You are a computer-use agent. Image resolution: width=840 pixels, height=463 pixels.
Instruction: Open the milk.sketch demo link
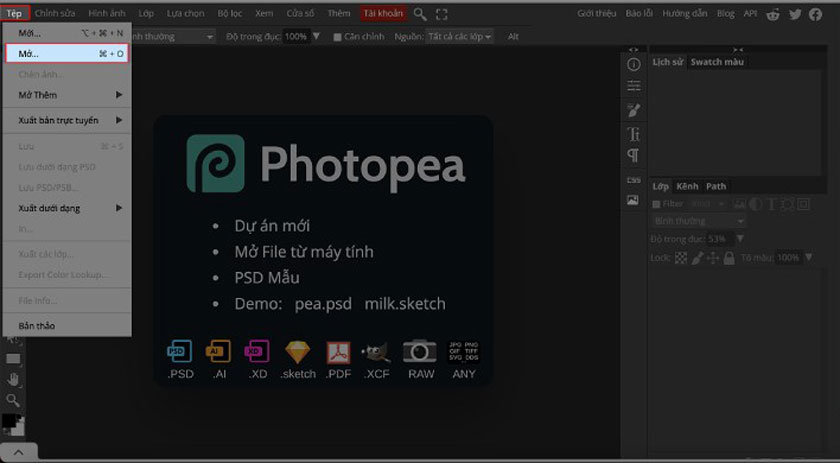(x=405, y=304)
